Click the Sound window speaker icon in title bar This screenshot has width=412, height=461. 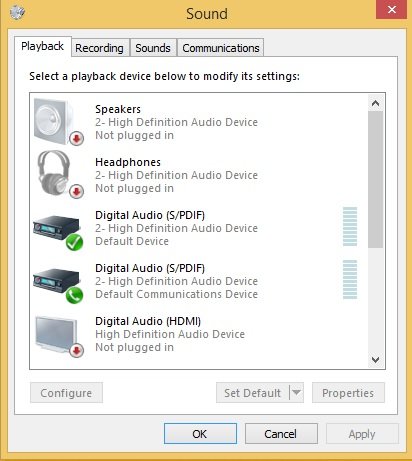pyautogui.click(x=17, y=13)
